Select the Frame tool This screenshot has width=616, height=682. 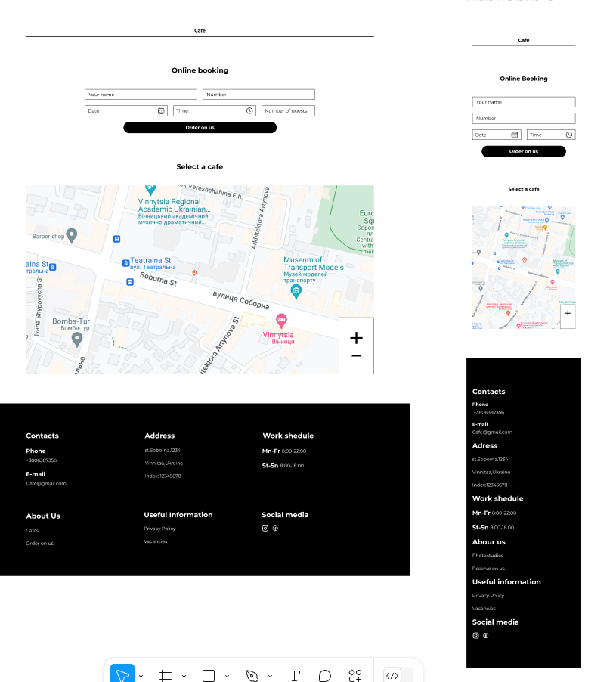[165, 676]
